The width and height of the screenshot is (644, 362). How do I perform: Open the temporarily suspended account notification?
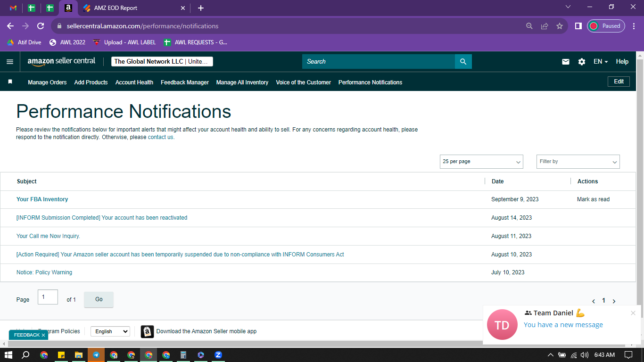click(x=180, y=255)
